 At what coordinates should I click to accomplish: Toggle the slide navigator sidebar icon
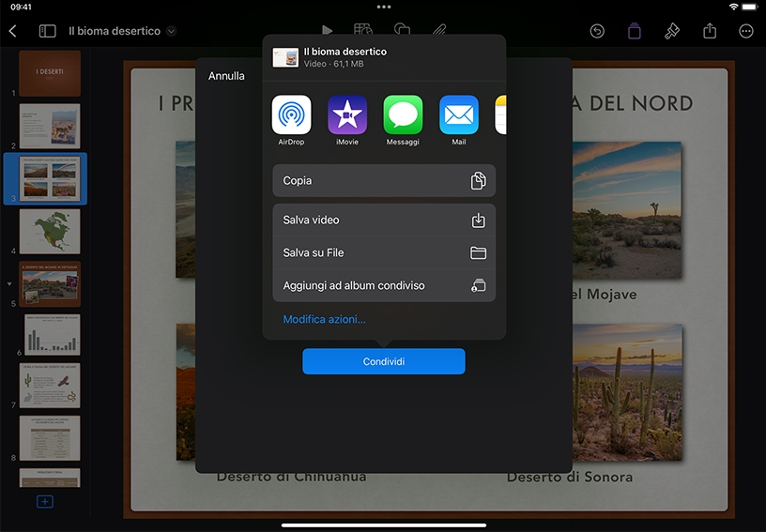click(47, 31)
